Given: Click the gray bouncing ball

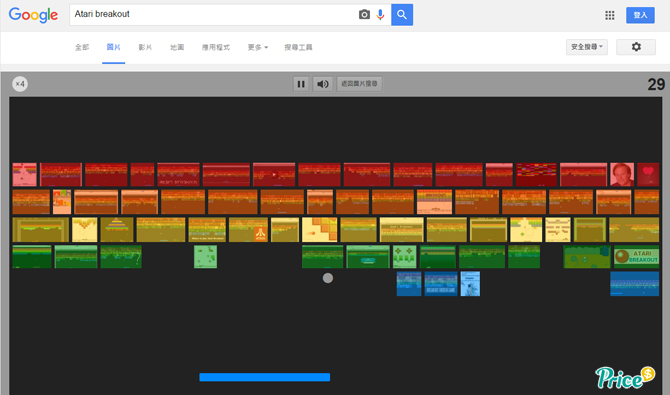Looking at the screenshot, I should (x=328, y=278).
